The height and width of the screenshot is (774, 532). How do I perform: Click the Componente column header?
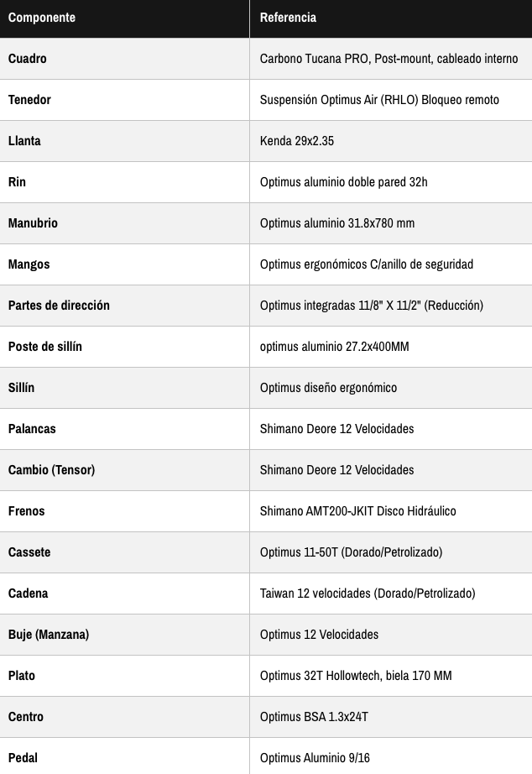pyautogui.click(x=42, y=18)
